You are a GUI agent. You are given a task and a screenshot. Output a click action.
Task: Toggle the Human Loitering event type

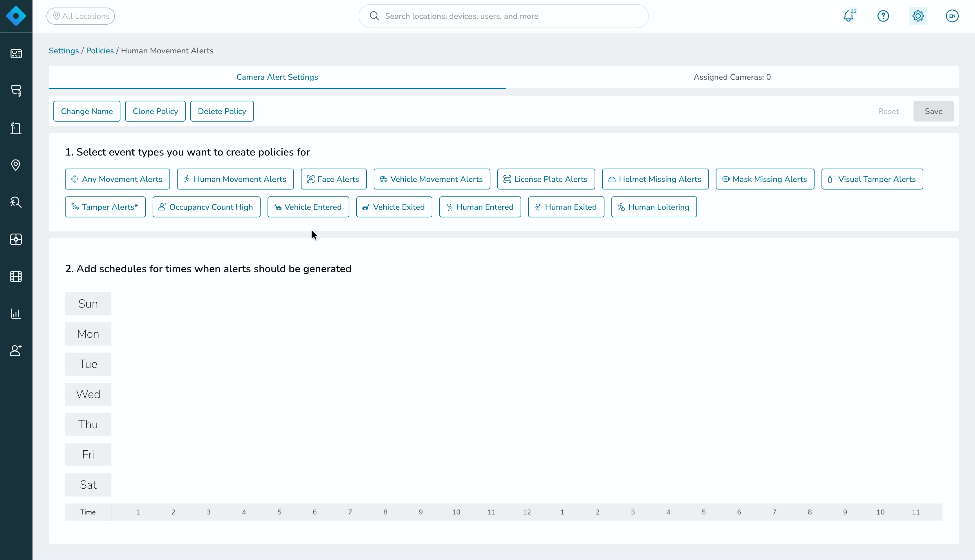coord(654,207)
